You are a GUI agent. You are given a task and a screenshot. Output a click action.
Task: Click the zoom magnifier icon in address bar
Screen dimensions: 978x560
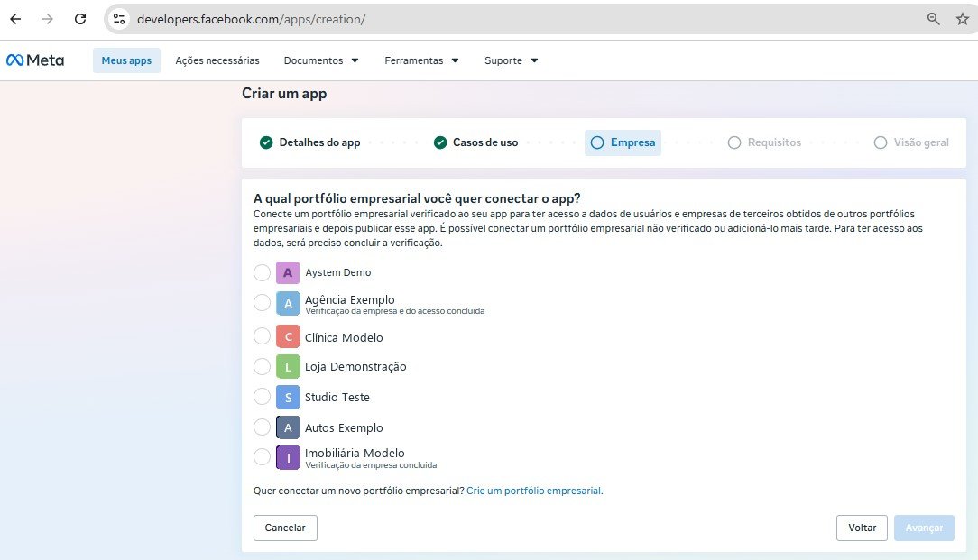pos(933,19)
